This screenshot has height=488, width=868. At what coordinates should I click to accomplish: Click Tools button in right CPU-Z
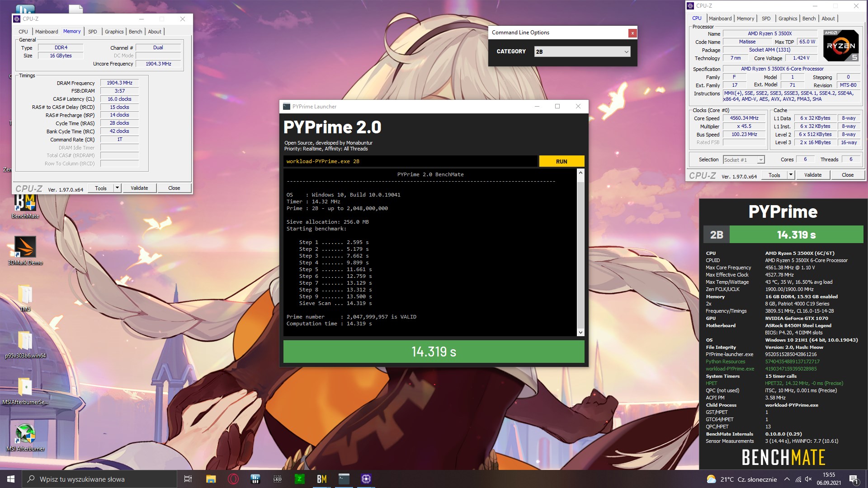coord(774,175)
